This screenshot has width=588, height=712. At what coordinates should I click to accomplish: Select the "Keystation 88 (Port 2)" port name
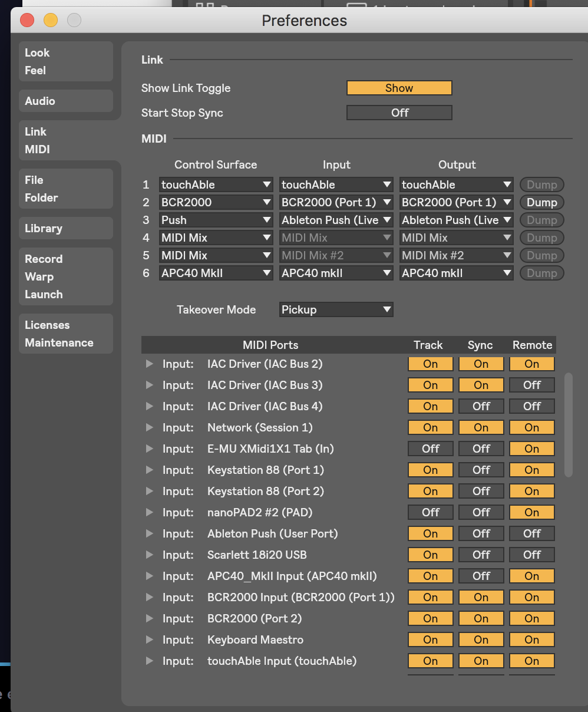coord(266,491)
